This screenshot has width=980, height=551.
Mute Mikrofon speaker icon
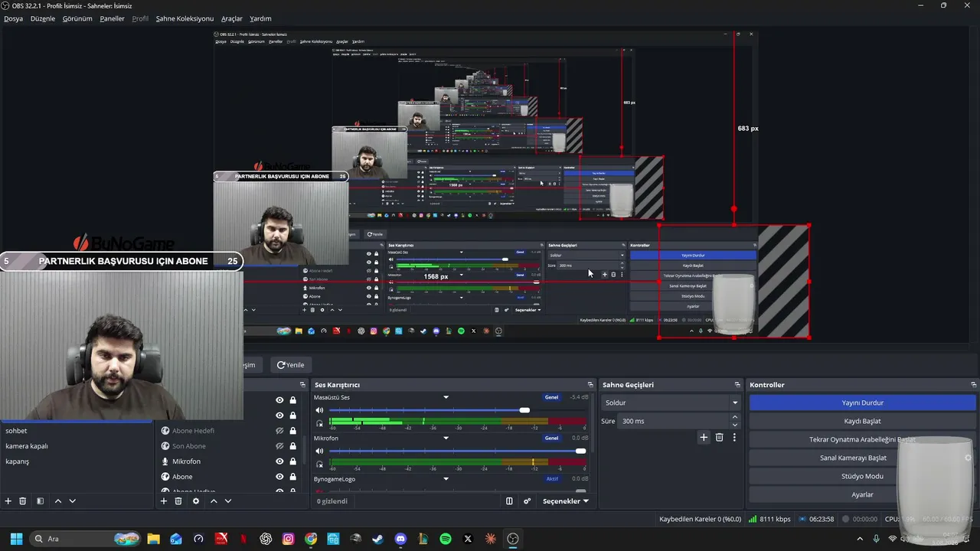coord(319,452)
